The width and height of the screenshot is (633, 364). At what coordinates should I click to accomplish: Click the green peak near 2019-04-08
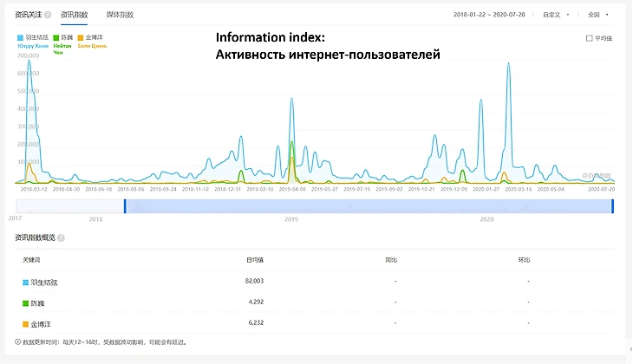[291, 142]
